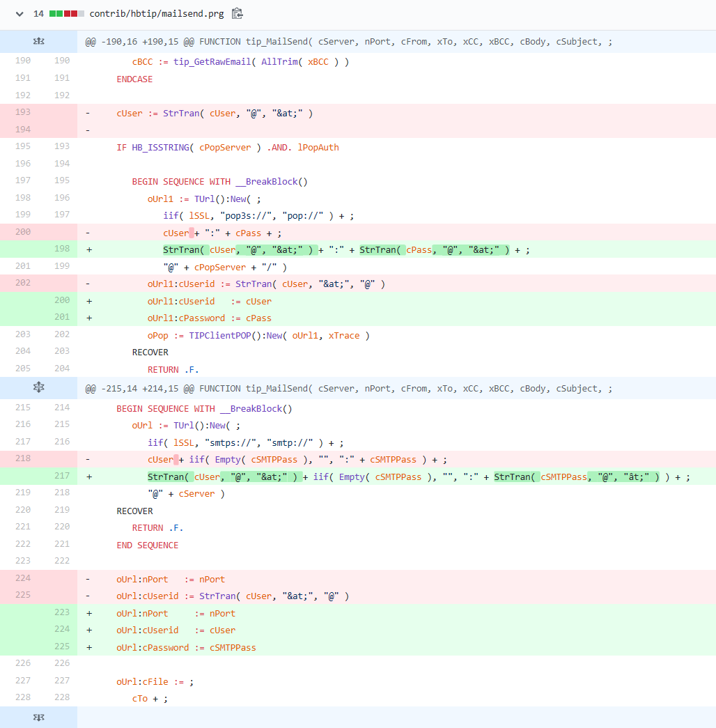Select added line number 217
Image resolution: width=716 pixels, height=728 pixels.
62,477
